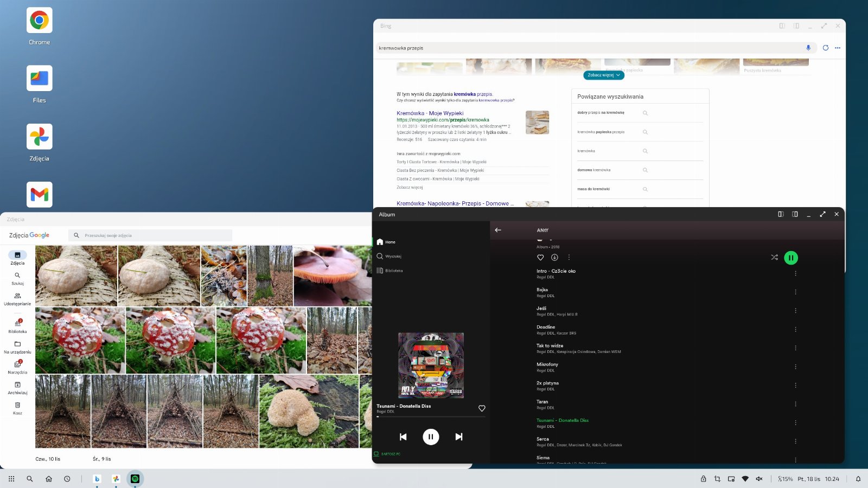The height and width of the screenshot is (488, 868).
Task: Like the album with heart icon
Action: (x=540, y=258)
